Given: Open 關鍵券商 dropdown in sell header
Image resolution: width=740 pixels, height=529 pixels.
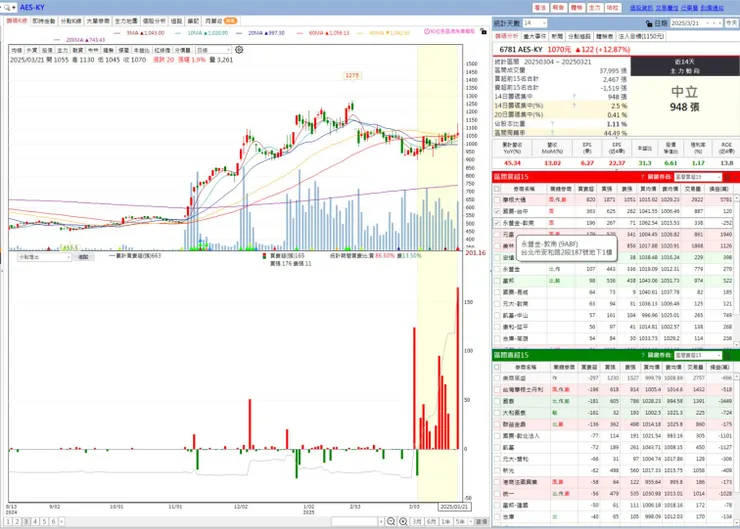Looking at the screenshot, I should (698, 355).
